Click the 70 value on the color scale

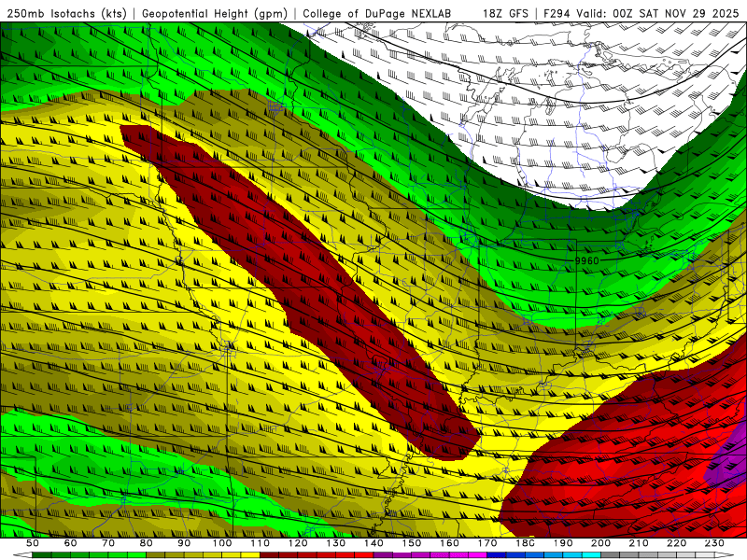click(x=108, y=543)
